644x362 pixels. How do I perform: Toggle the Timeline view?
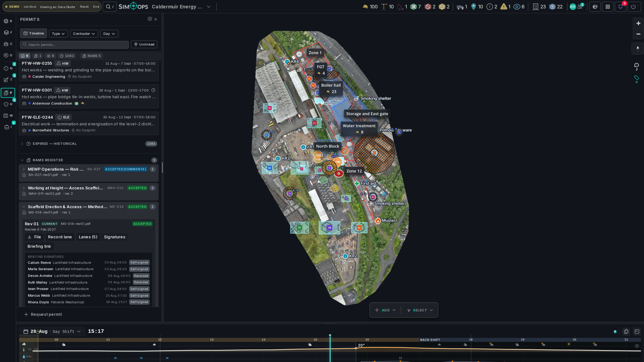34,34
